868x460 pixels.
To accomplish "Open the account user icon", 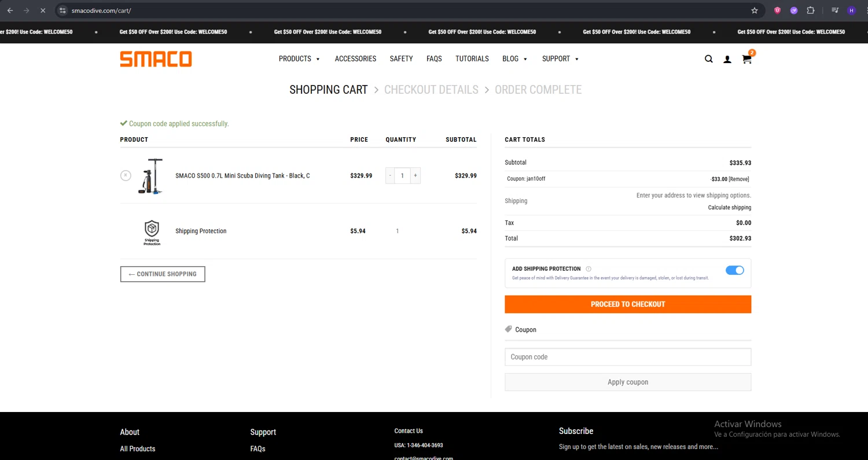I will [x=727, y=59].
